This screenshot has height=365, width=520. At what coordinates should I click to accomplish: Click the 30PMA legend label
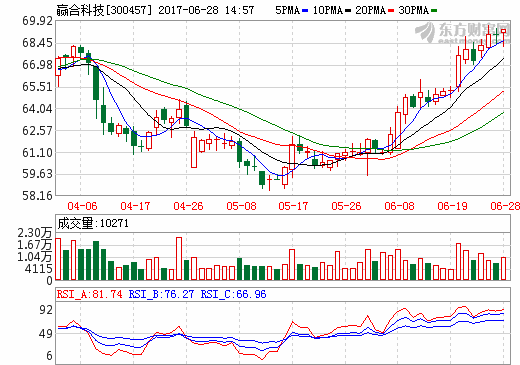(x=414, y=10)
